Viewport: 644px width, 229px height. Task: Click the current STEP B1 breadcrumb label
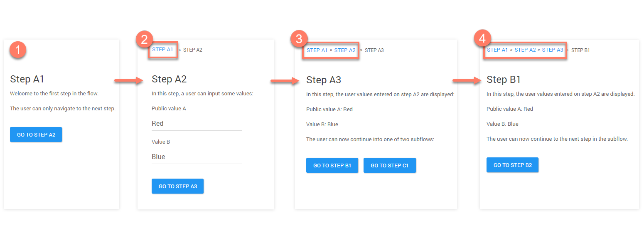click(x=580, y=50)
